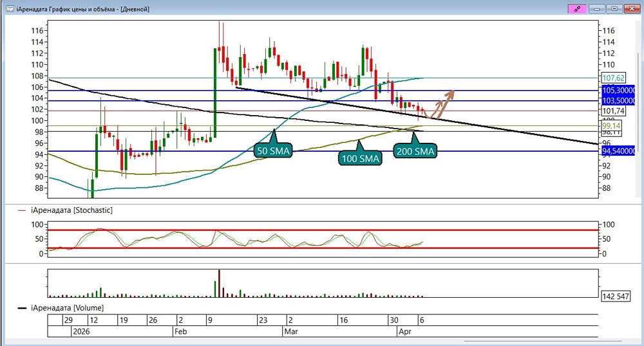Click the 19 date label on time axis
The width and height of the screenshot is (644, 346).
point(123,320)
